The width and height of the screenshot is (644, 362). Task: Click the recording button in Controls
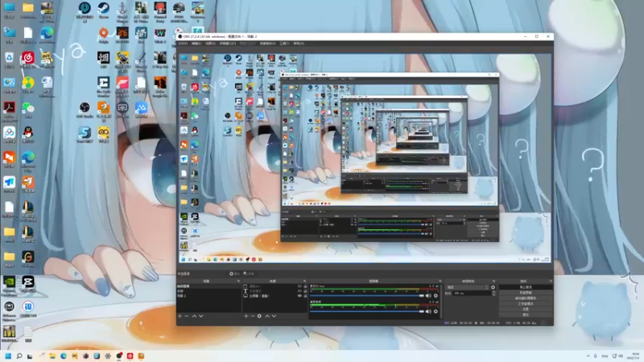[526, 293]
